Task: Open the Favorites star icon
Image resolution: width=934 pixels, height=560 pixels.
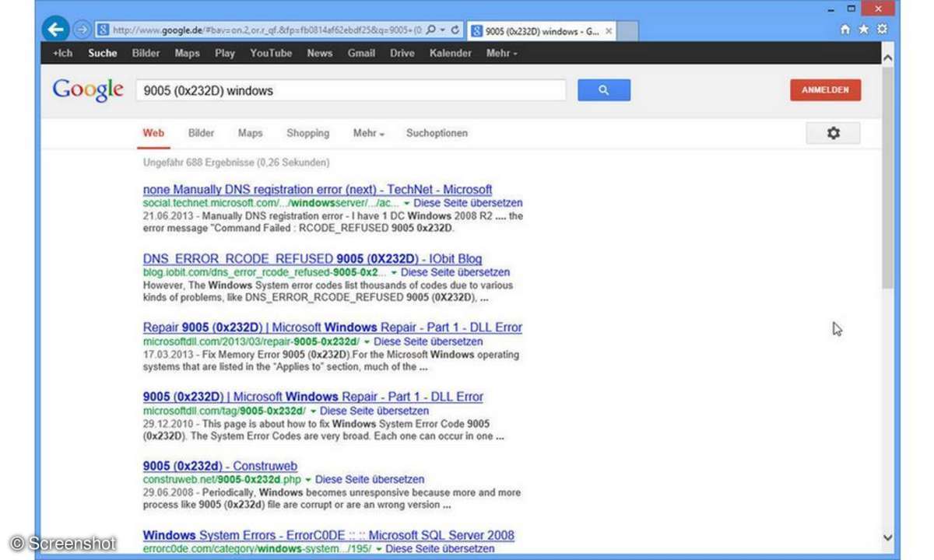Action: coord(864,30)
